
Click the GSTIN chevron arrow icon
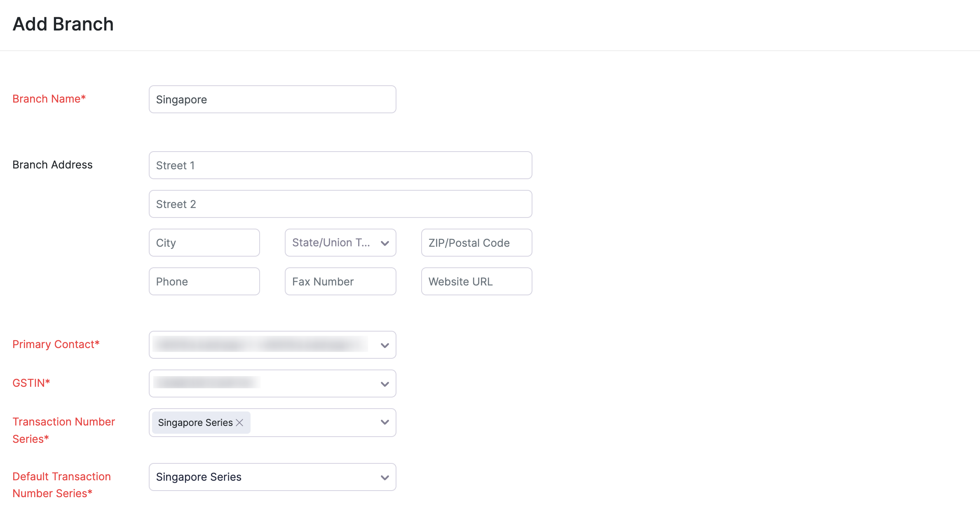[x=385, y=384]
